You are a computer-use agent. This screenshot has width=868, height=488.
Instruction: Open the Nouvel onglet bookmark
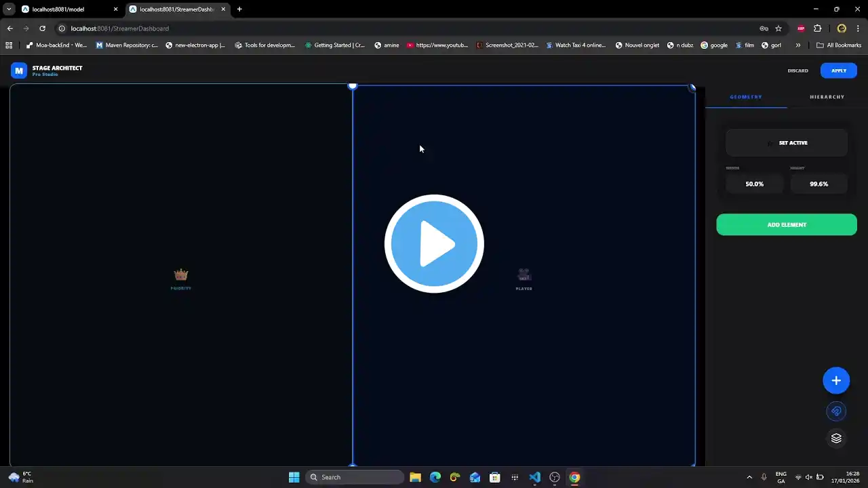[x=637, y=45]
